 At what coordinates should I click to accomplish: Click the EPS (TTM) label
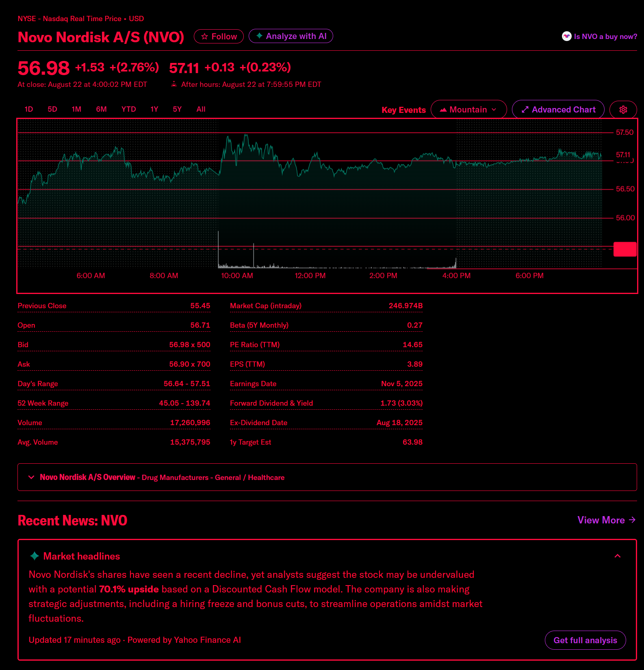[x=247, y=364]
